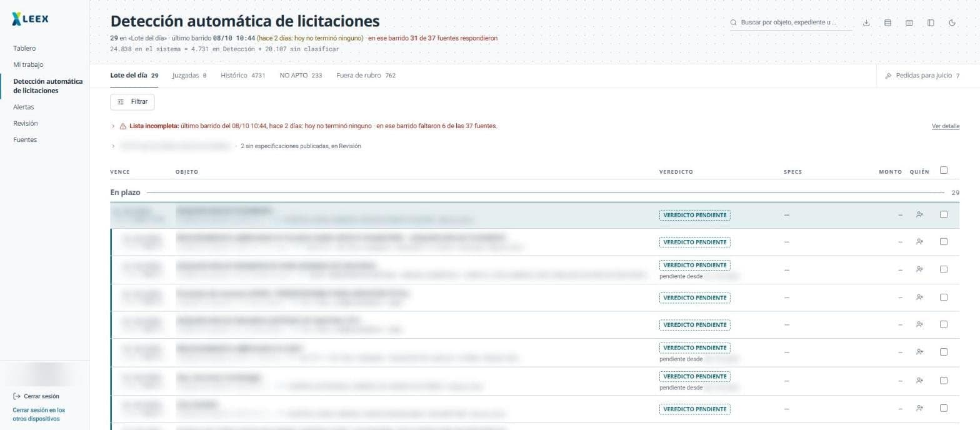
Task: Open Mi trabajo in the sidebar
Action: pyautogui.click(x=28, y=64)
